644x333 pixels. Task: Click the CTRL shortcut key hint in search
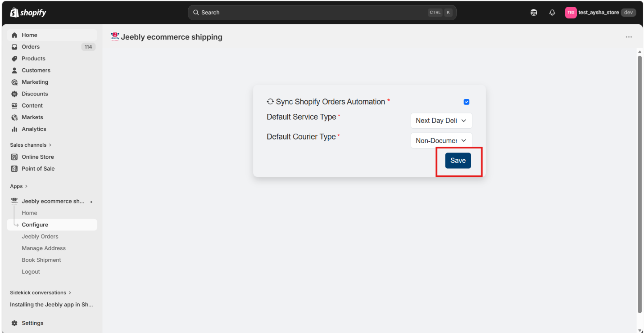point(435,13)
